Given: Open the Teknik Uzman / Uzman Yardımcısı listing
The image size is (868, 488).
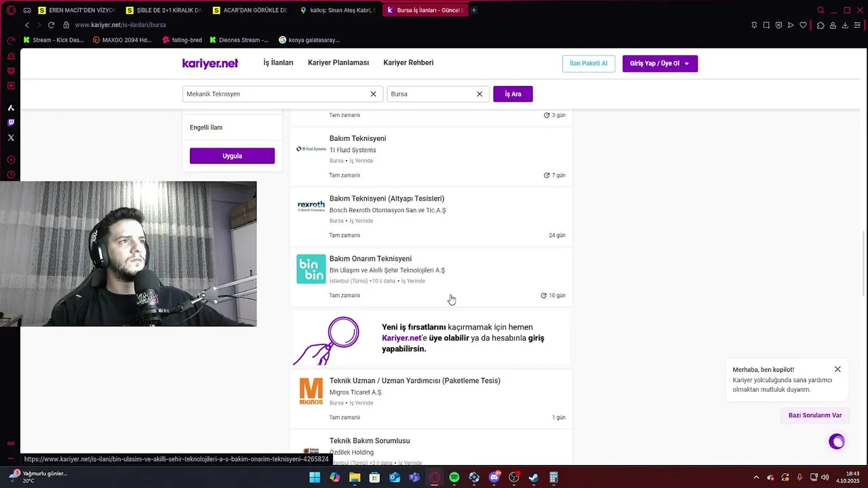Looking at the screenshot, I should [414, 381].
